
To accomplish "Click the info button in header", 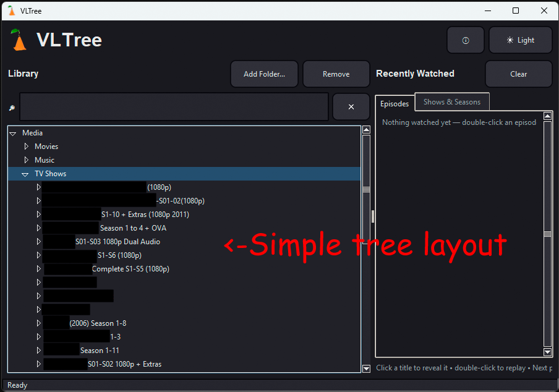I will pos(465,40).
